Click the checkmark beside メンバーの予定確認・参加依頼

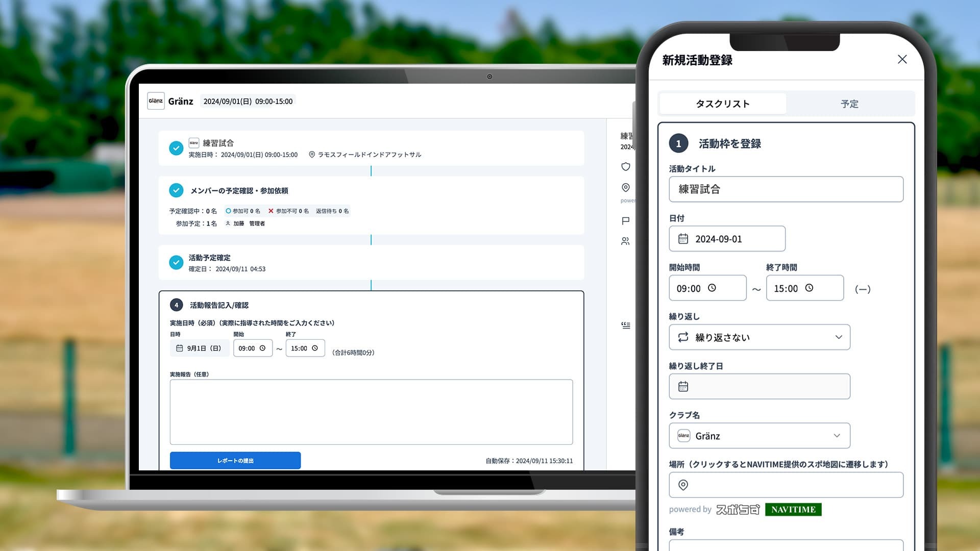(176, 190)
